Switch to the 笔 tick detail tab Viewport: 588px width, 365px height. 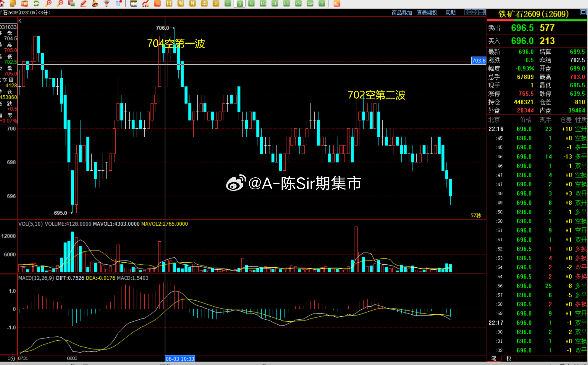(494, 358)
